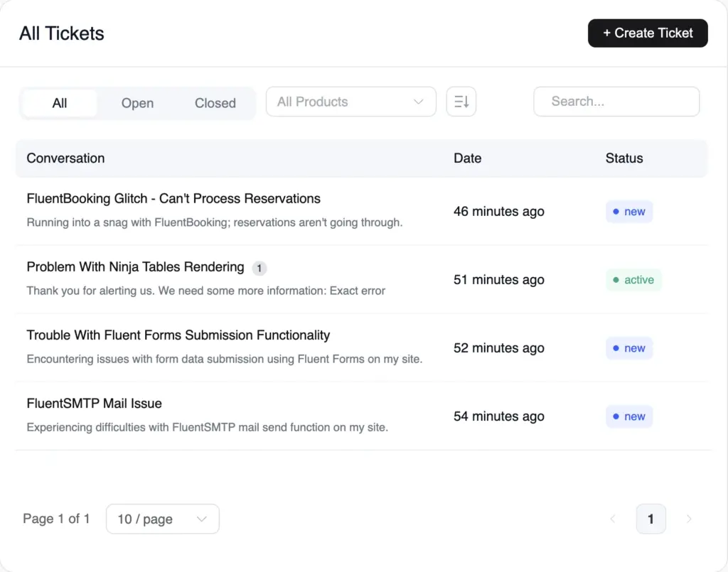Click the Ninja Tables 'Thank you for alerting' preview
The width and height of the screenshot is (728, 572).
coord(205,291)
